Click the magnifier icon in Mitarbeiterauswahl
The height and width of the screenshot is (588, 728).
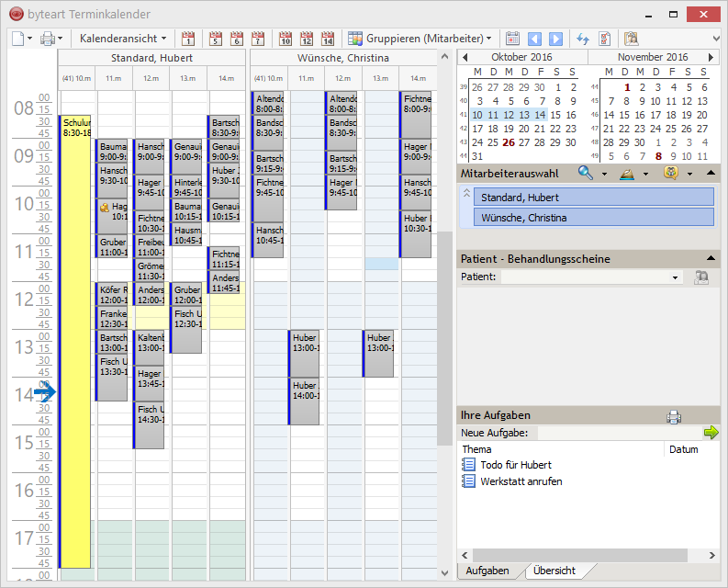pyautogui.click(x=585, y=173)
